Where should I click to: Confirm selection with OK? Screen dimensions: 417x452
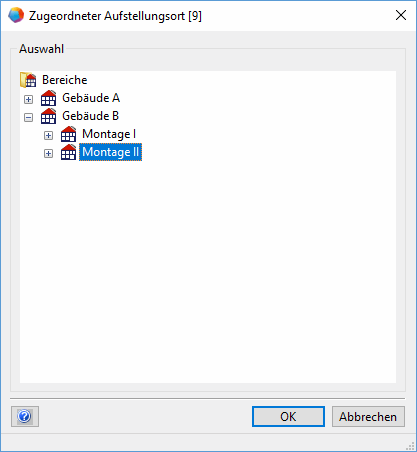point(288,416)
